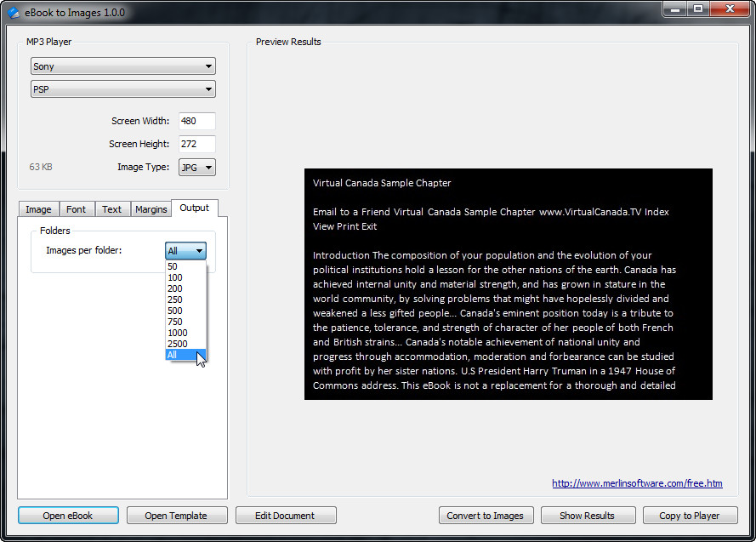Minimize the eBook to Images window
This screenshot has width=756, height=542.
click(675, 9)
